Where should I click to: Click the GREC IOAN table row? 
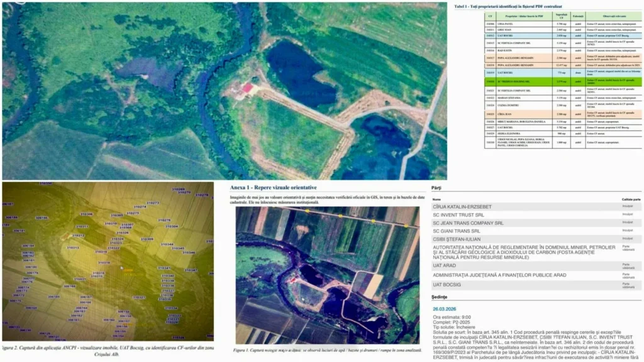563,30
